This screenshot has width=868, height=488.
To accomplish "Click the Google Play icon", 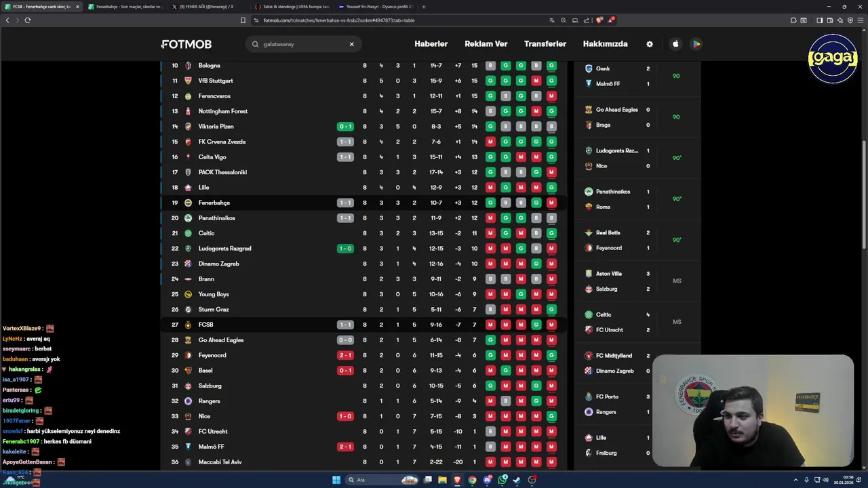I will [x=696, y=44].
